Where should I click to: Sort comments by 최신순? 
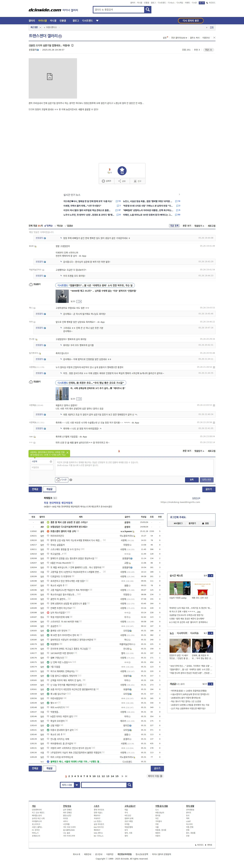[x=59, y=226]
